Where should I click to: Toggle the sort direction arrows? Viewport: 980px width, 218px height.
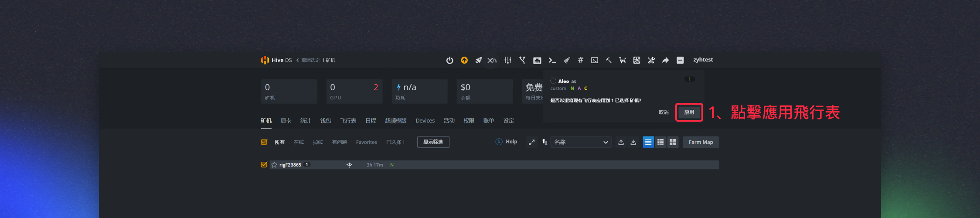pyautogui.click(x=544, y=142)
